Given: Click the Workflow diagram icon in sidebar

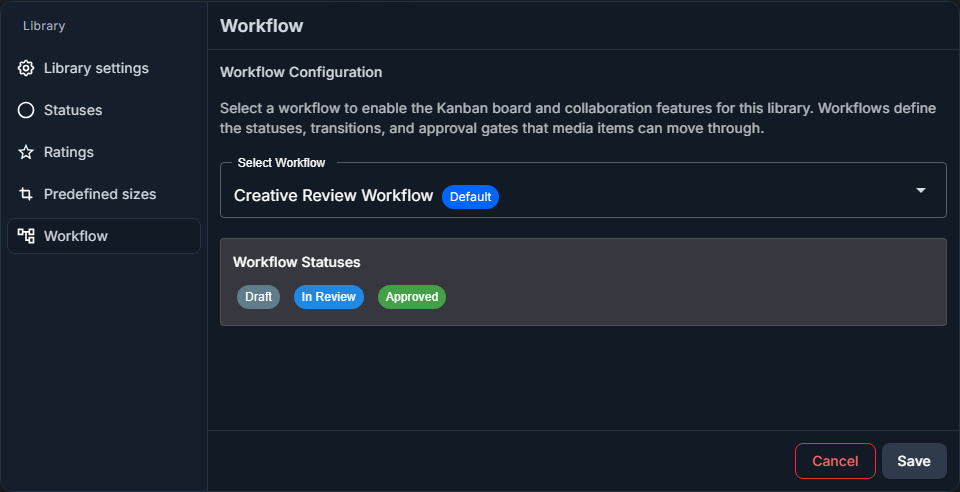Looking at the screenshot, I should coord(26,236).
